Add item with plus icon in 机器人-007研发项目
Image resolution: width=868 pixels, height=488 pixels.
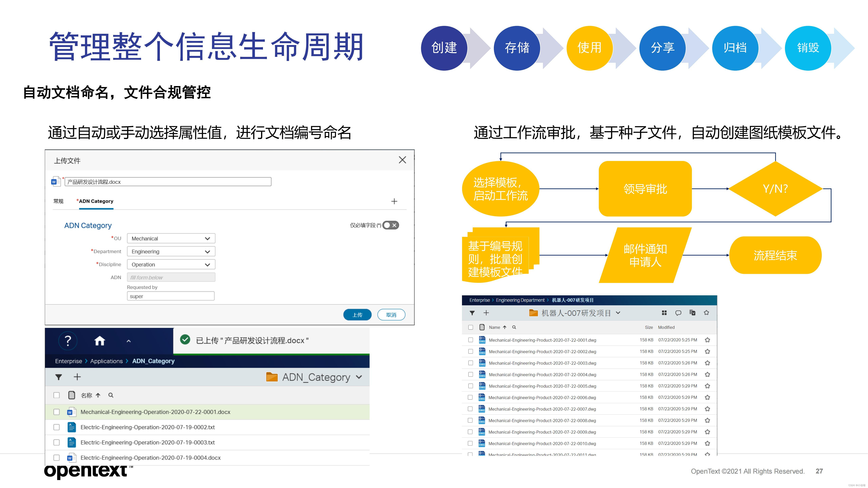486,313
